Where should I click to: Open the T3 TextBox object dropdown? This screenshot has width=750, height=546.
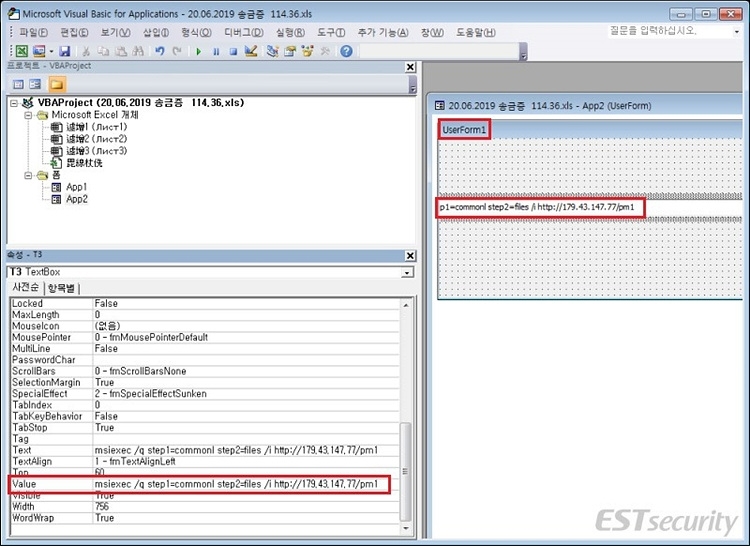[x=407, y=273]
